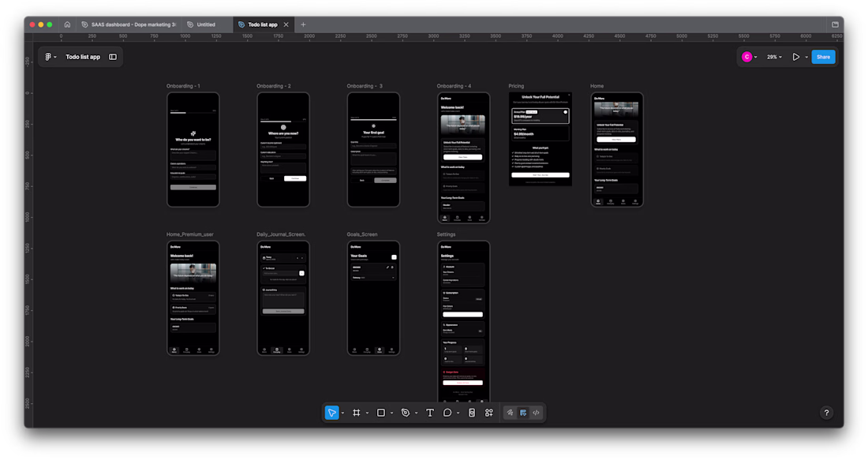The height and width of the screenshot is (460, 868).
Task: Switch to Dev Mode
Action: 536,413
